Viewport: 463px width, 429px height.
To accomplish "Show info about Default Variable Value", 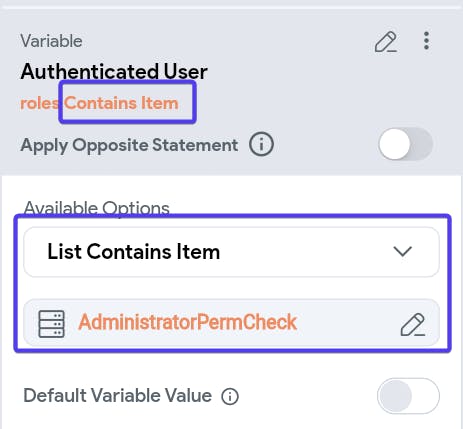I will click(230, 396).
